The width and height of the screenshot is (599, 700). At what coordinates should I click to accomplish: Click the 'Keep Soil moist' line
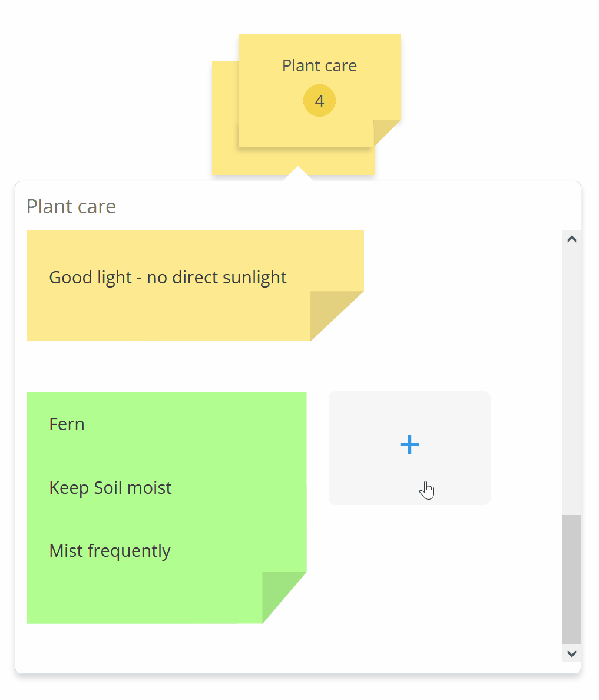coord(110,487)
